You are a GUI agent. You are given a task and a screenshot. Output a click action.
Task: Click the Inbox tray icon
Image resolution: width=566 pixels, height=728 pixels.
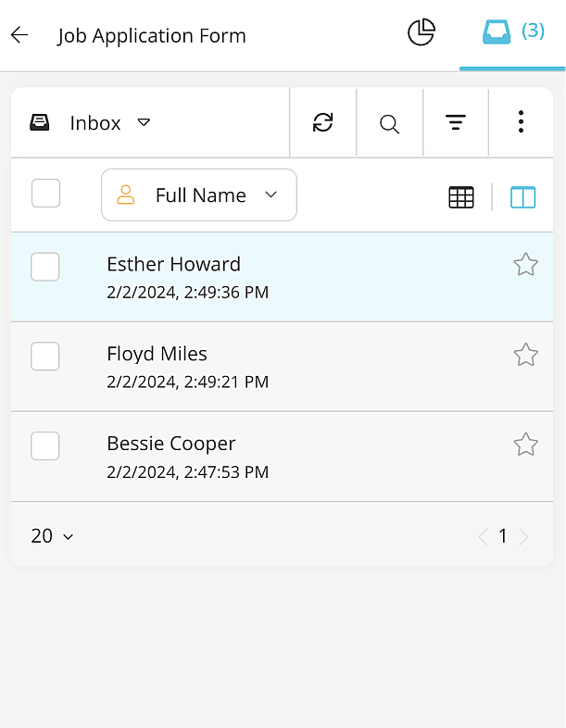[x=40, y=122]
